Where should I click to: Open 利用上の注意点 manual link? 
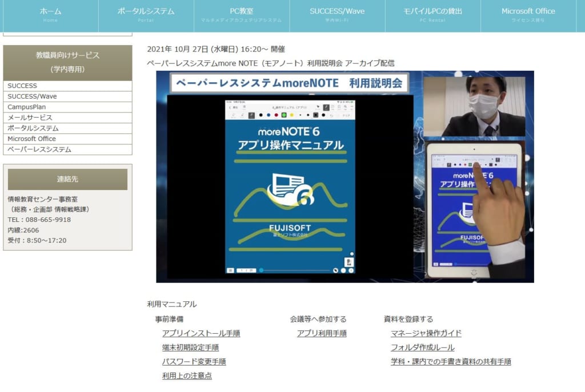point(187,375)
